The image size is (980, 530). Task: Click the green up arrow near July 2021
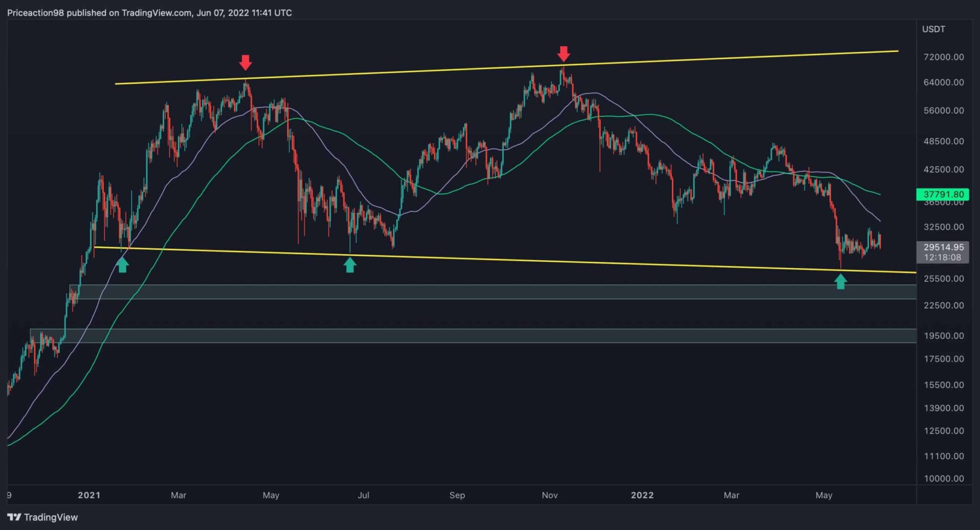350,265
